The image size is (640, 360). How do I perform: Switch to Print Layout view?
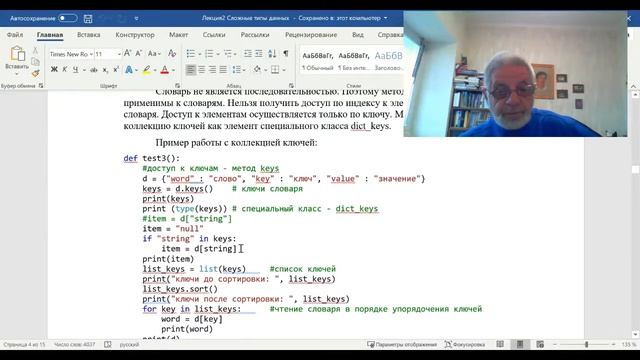[x=520, y=344]
